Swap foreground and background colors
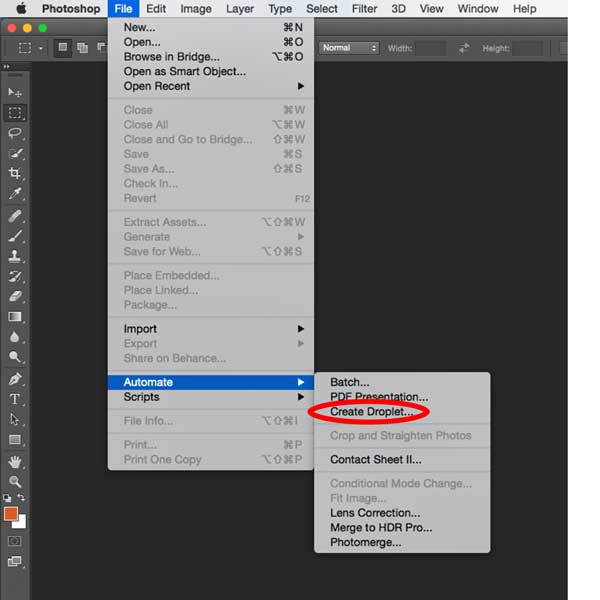The image size is (600, 600). 21,497
